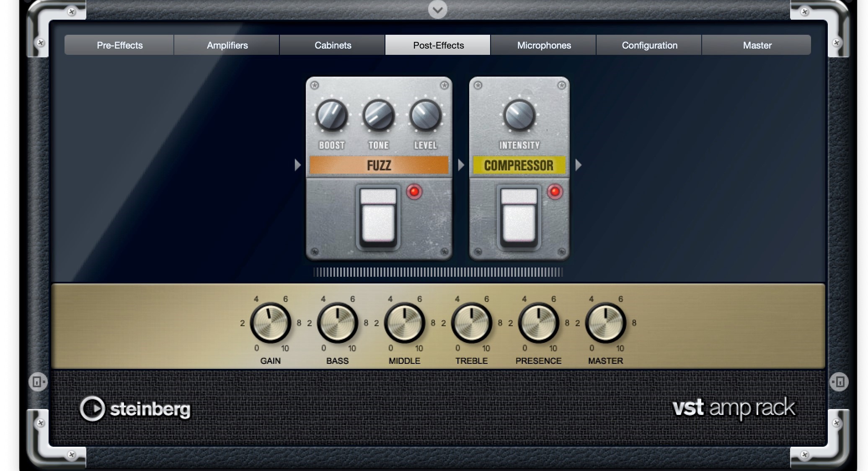Collapse the rack with the top chevron
The image size is (868, 471).
coord(437,10)
